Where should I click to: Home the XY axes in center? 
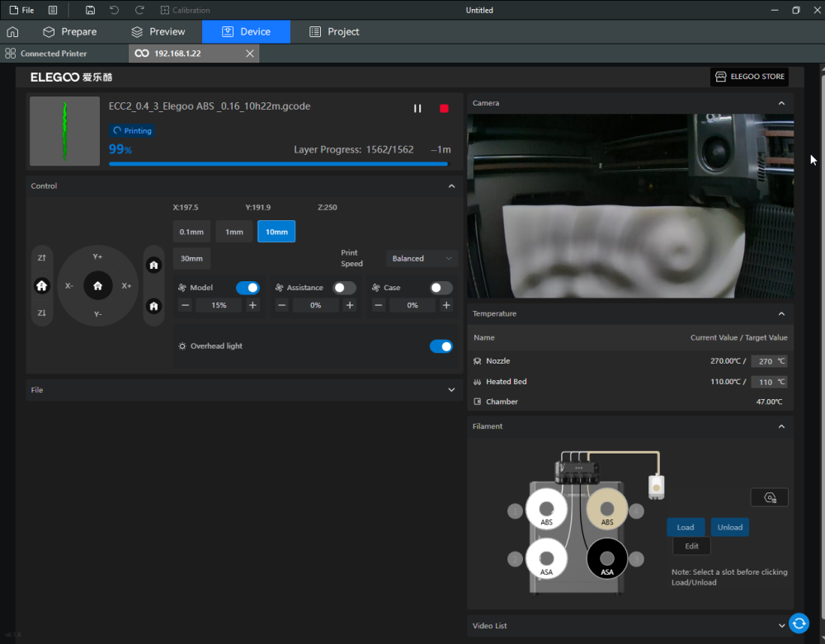pyautogui.click(x=97, y=285)
